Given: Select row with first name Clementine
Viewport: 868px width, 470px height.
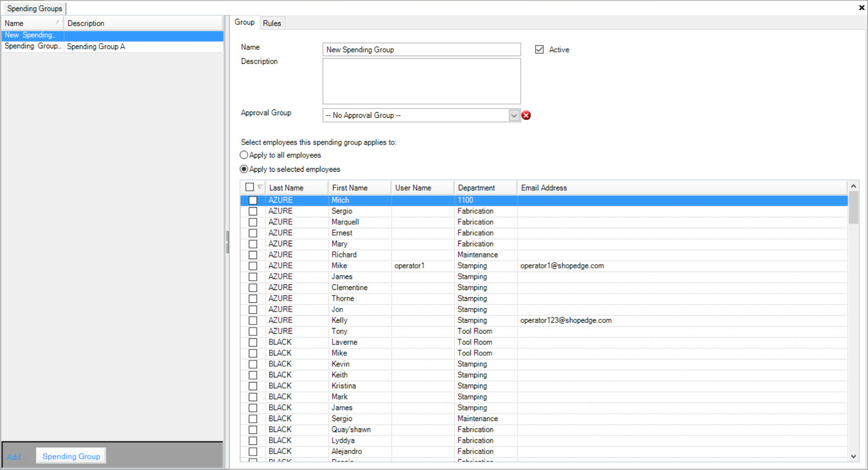Looking at the screenshot, I should (x=544, y=287).
